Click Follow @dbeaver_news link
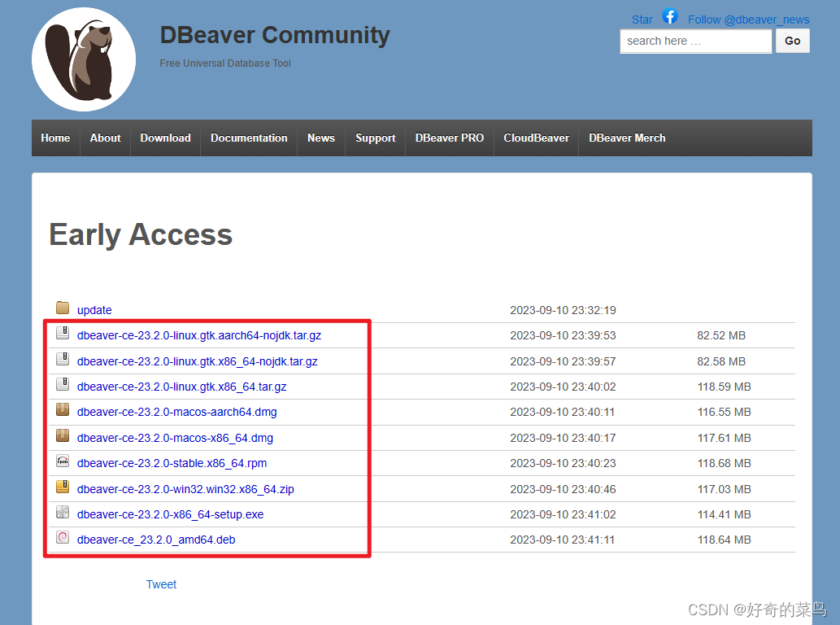This screenshot has width=840, height=625. (x=748, y=20)
